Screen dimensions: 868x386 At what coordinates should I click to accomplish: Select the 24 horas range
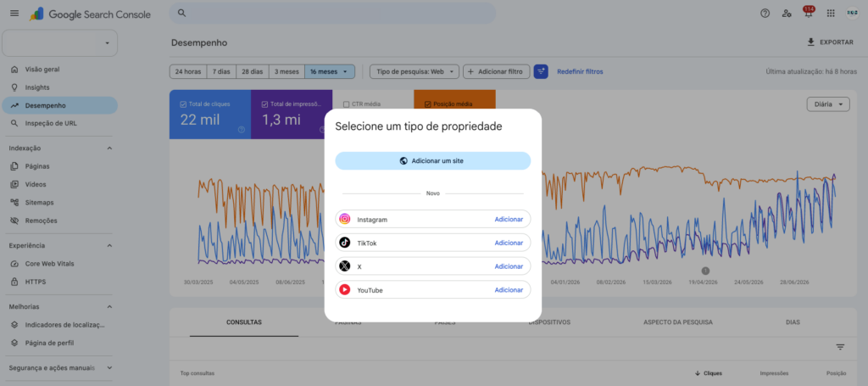(x=188, y=71)
